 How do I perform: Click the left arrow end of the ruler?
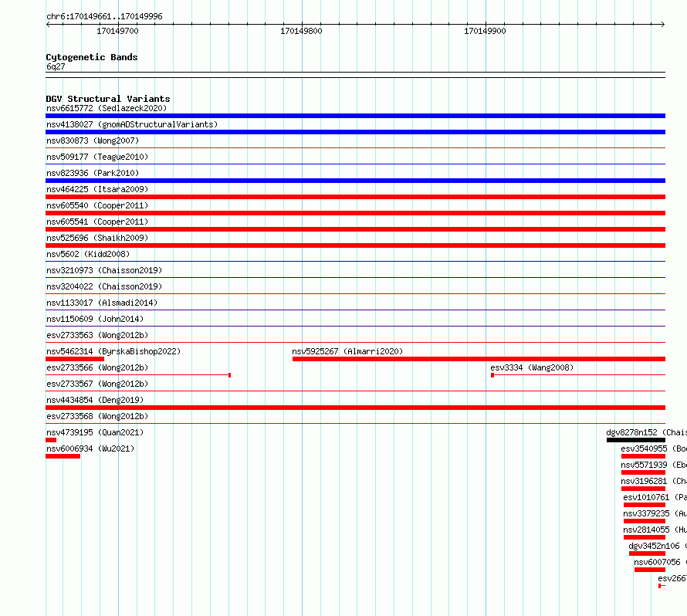coord(48,25)
